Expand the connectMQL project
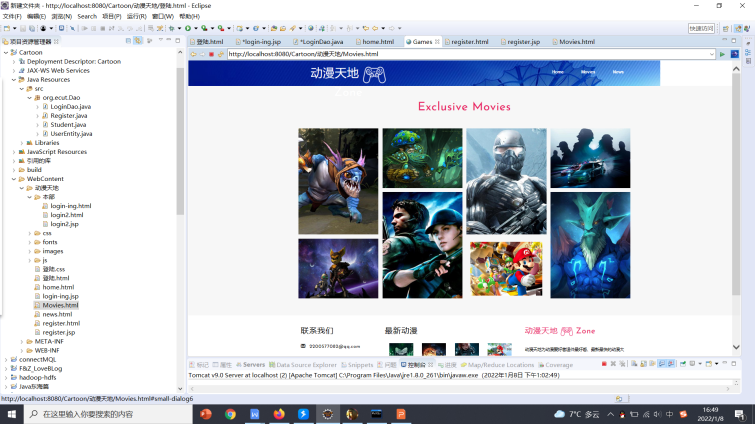 point(6,360)
